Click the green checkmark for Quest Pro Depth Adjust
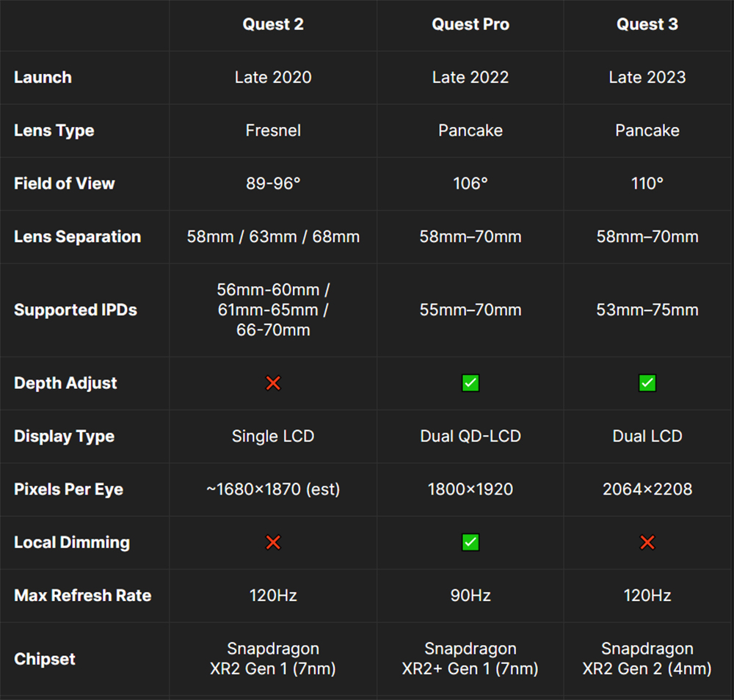Image resolution: width=734 pixels, height=700 pixels. (470, 383)
